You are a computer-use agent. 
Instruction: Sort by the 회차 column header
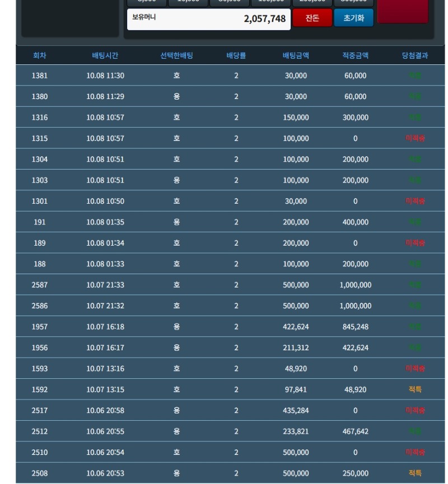tap(40, 55)
